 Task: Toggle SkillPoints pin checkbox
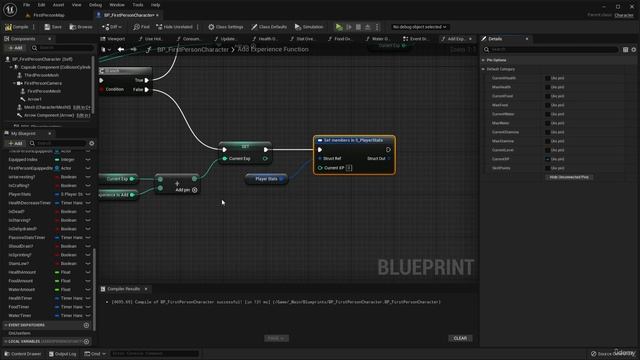pyautogui.click(x=547, y=168)
